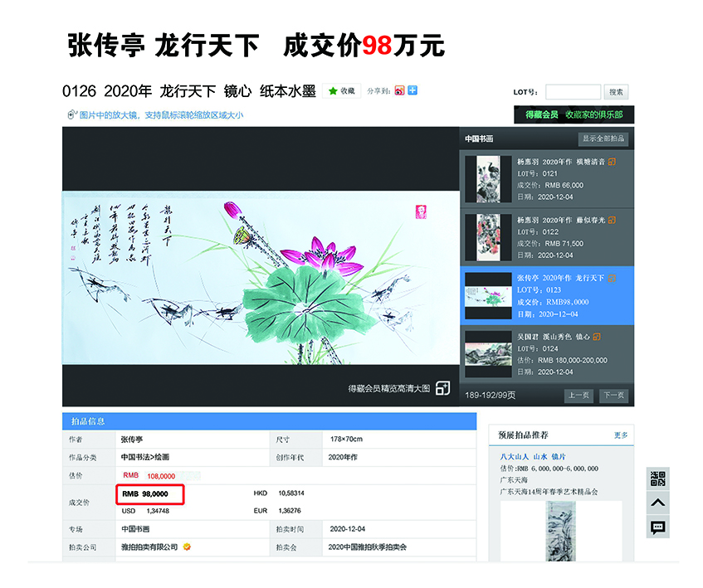Select the 吴国君 溪山秀色 lot thumbnail
The image size is (703, 588).
point(488,348)
